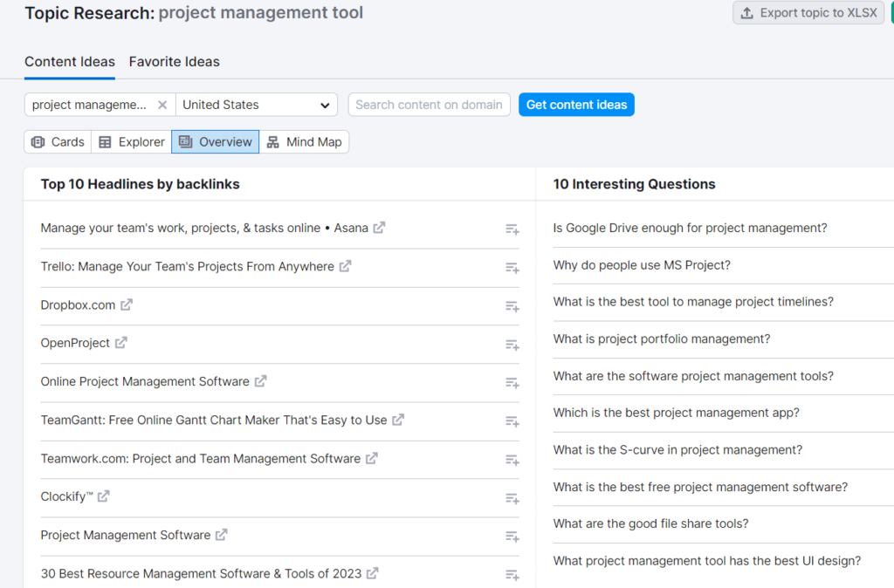Select question about the S-curve in project management
Screen dimensions: 894x588
pyautogui.click(x=677, y=450)
